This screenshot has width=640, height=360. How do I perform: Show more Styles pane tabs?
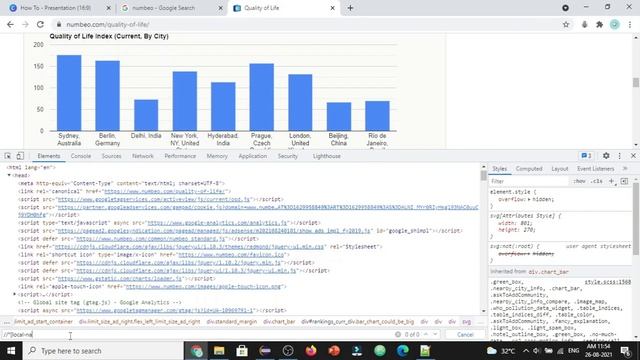coord(625,169)
